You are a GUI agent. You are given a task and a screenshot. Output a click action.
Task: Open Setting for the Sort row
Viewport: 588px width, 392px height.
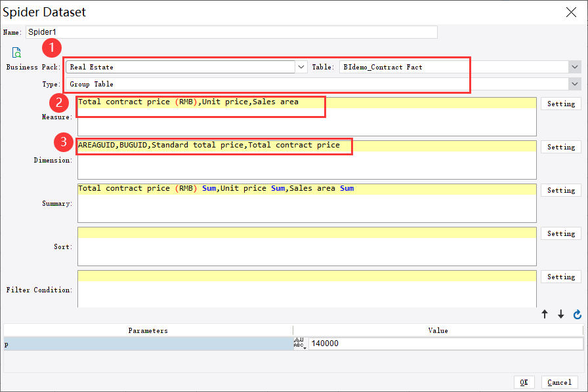tap(560, 233)
